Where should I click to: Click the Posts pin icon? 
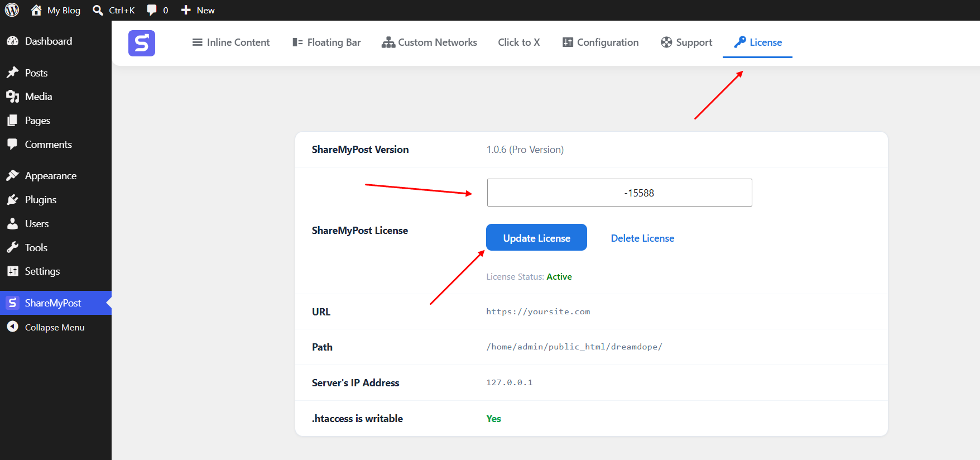pyautogui.click(x=12, y=73)
